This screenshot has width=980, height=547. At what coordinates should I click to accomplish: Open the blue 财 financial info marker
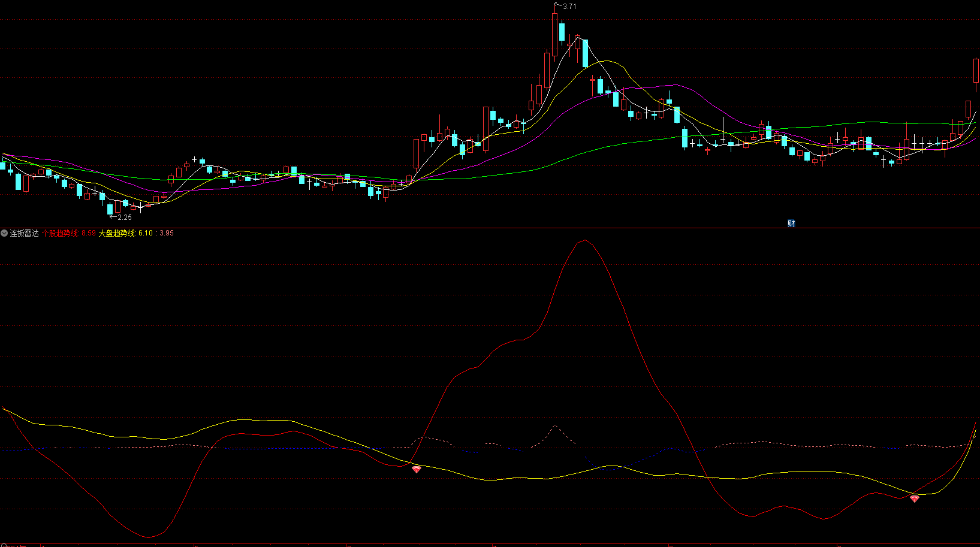pyautogui.click(x=791, y=223)
